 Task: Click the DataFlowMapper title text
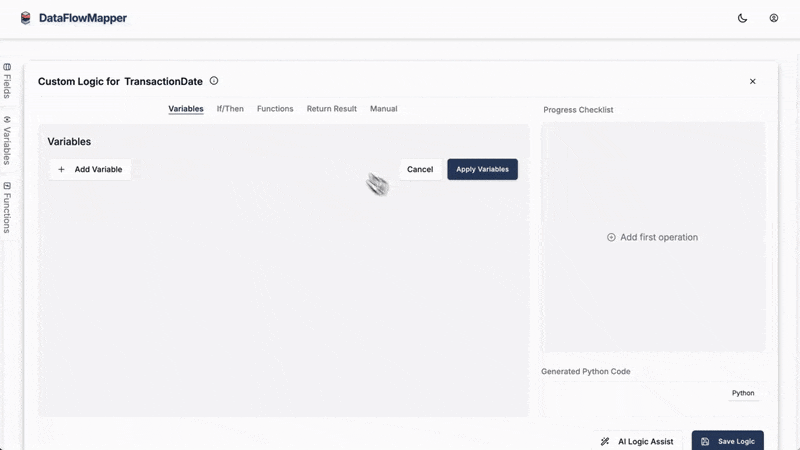click(83, 18)
